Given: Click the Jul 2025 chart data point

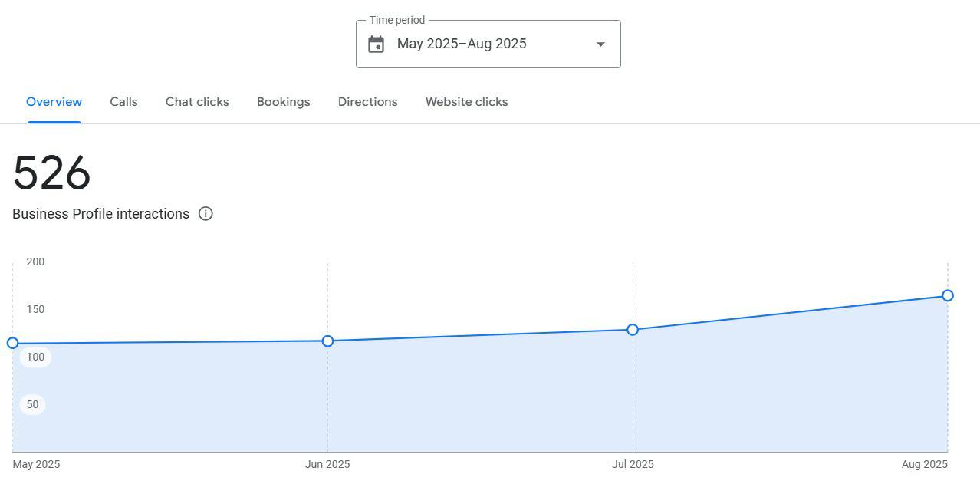Looking at the screenshot, I should [633, 330].
